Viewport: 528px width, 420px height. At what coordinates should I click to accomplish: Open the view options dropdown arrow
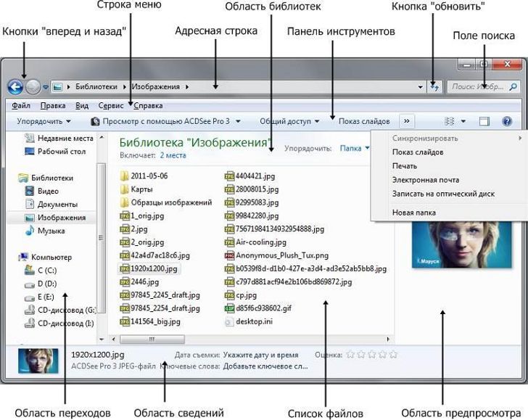463,121
